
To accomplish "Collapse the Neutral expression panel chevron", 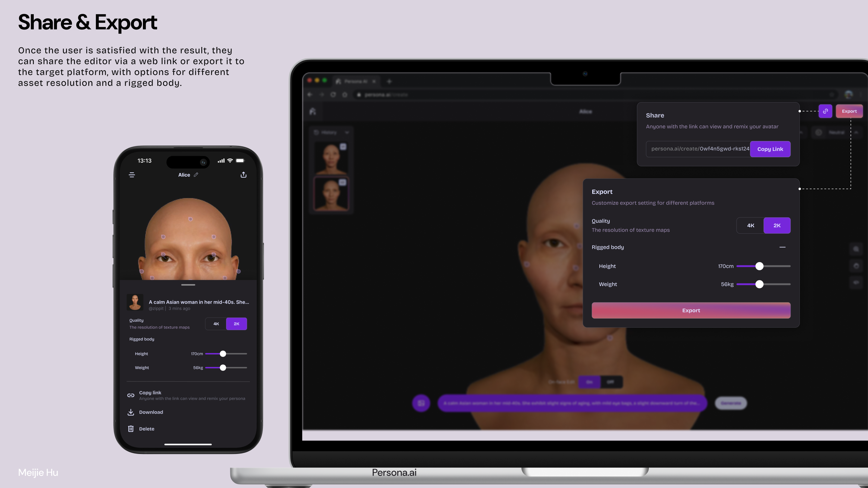I will click(x=857, y=132).
